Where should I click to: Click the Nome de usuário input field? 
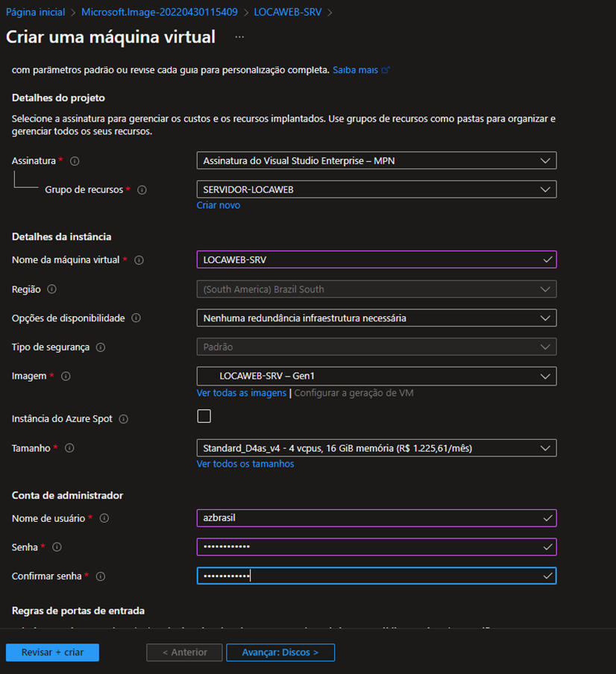[x=376, y=518]
